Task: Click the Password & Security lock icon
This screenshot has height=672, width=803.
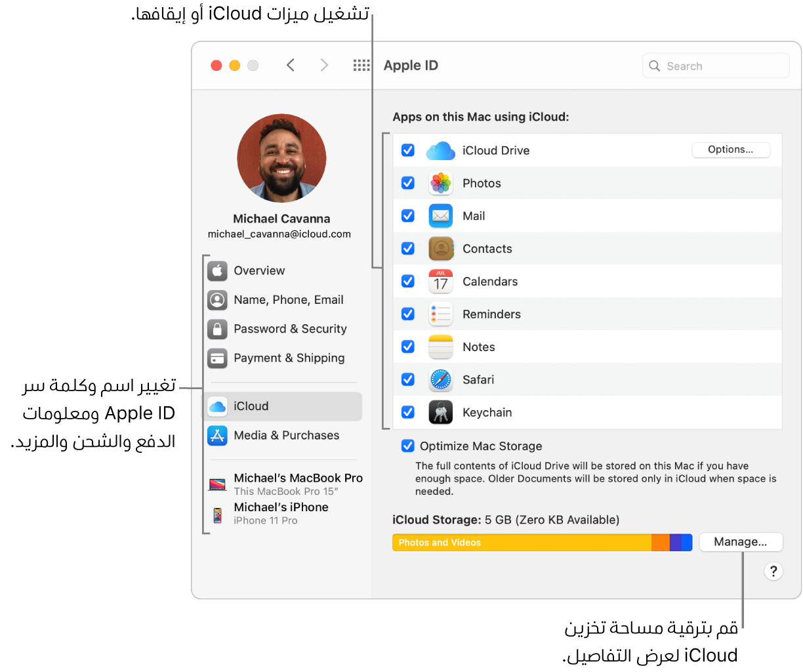Action: [x=217, y=329]
